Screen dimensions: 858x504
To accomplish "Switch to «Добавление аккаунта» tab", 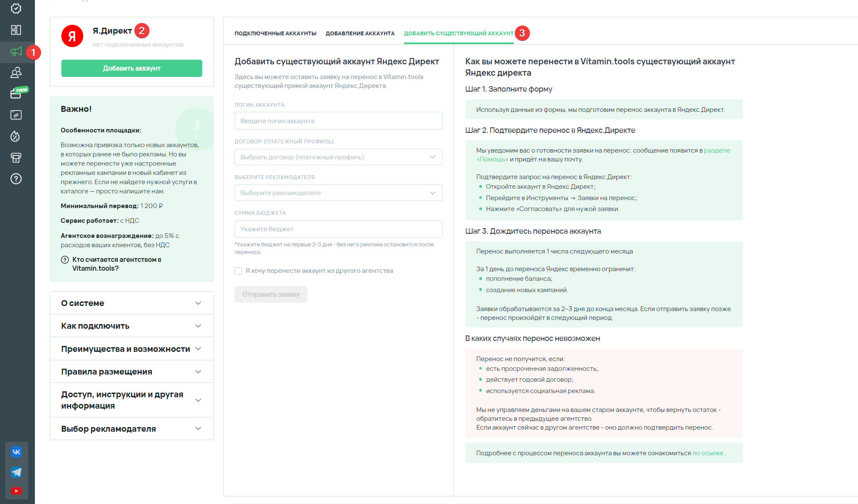I will click(x=360, y=33).
